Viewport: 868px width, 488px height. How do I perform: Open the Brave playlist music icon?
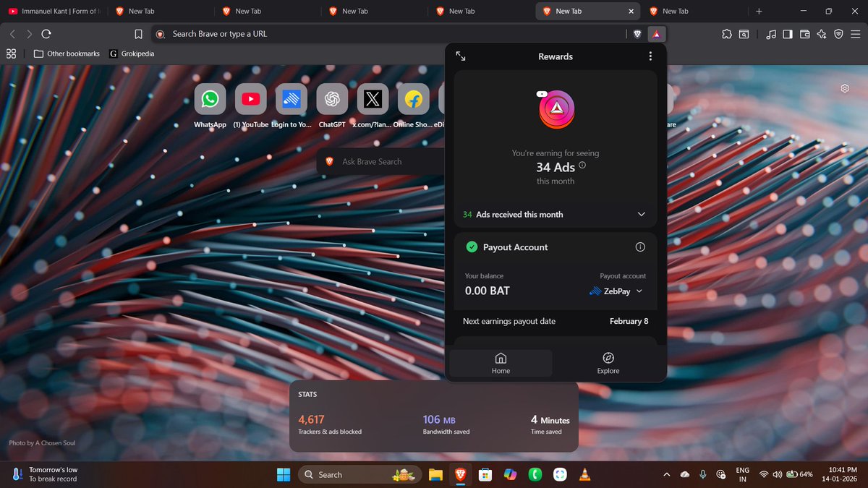pyautogui.click(x=771, y=34)
